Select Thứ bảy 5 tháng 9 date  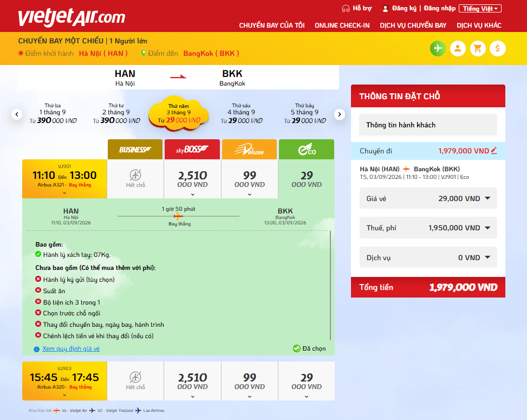304,114
